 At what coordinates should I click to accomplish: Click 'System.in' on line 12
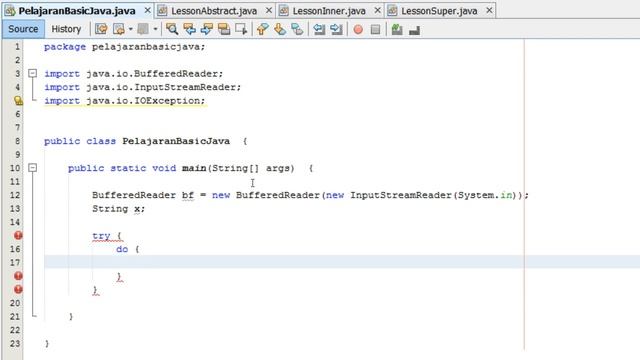[x=485, y=195]
